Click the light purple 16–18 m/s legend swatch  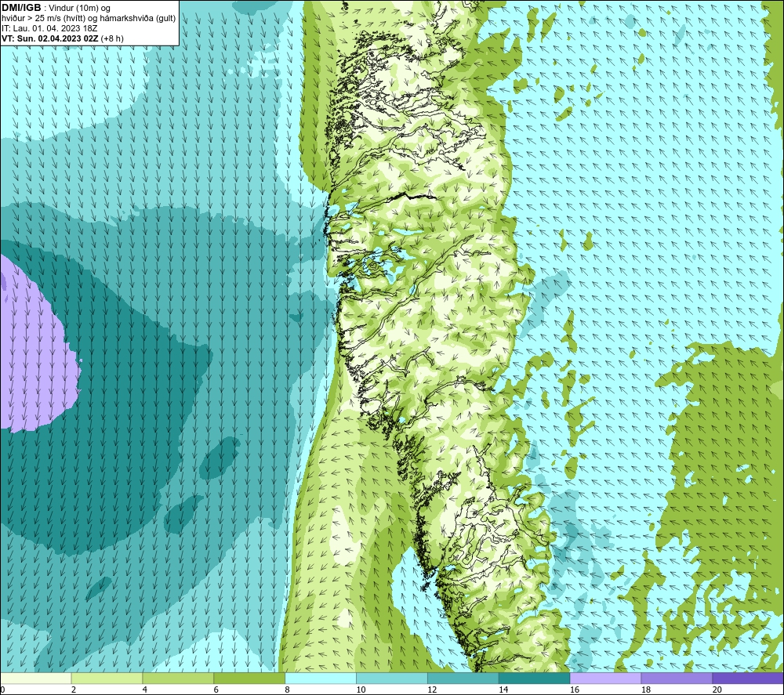tap(605, 679)
